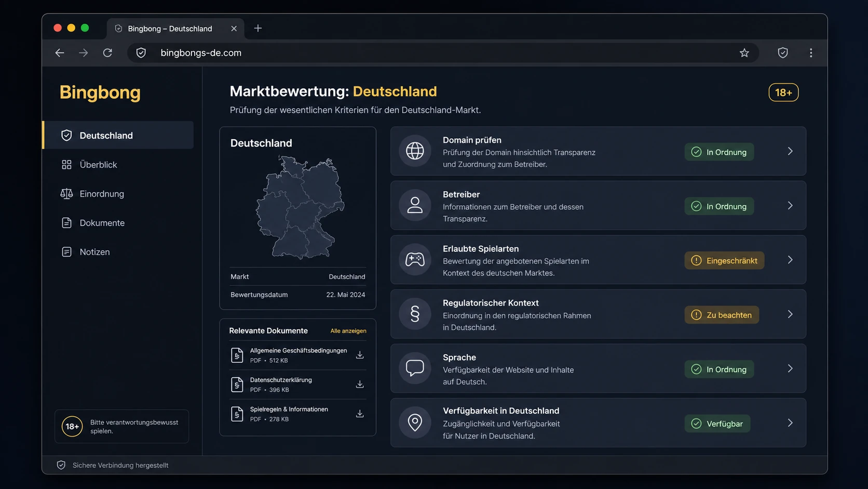868x489 pixels.
Task: Download Spielregeln & Informationen PDF
Action: point(360,414)
